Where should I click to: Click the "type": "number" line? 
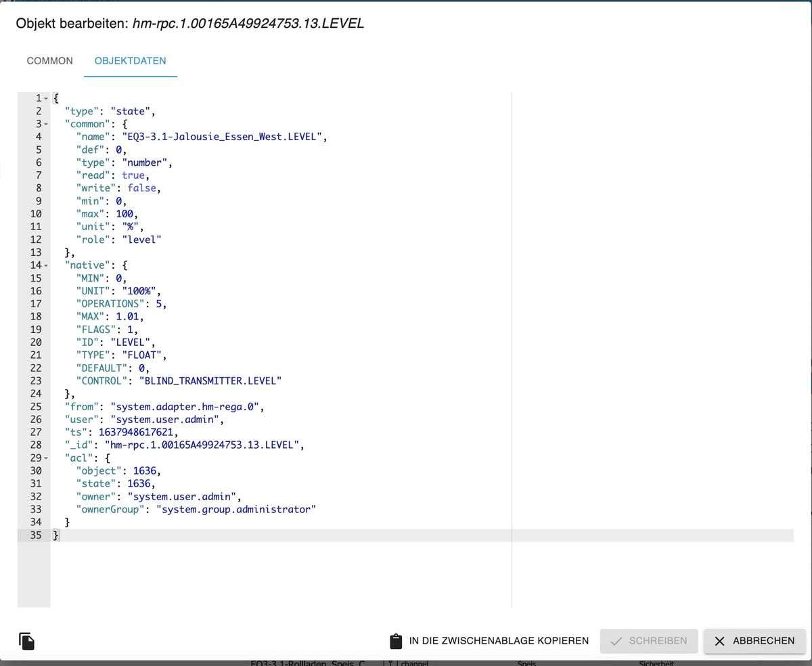tap(125, 162)
